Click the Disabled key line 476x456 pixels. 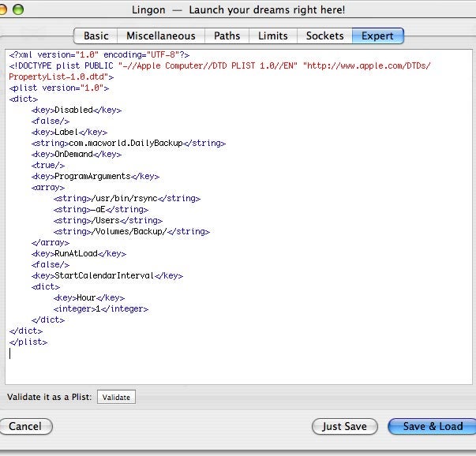pyautogui.click(x=77, y=110)
